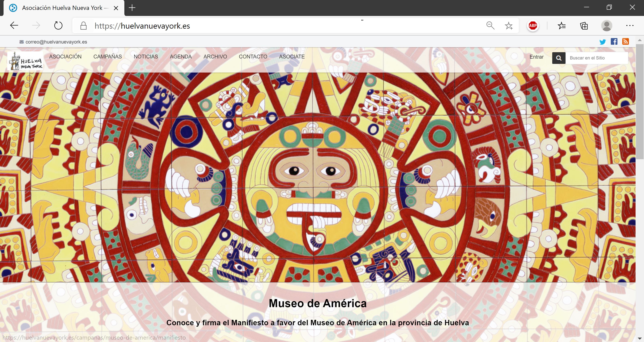Add this page to favorites (star icon)

(509, 26)
